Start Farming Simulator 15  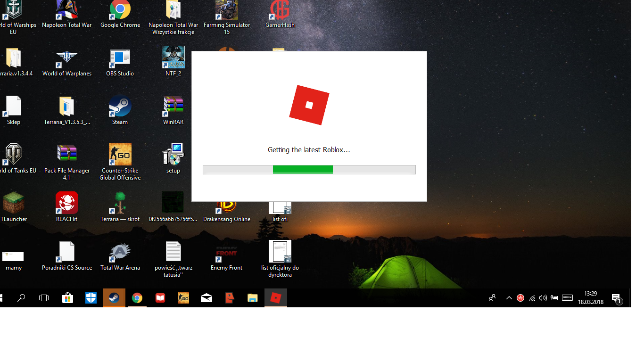(227, 17)
